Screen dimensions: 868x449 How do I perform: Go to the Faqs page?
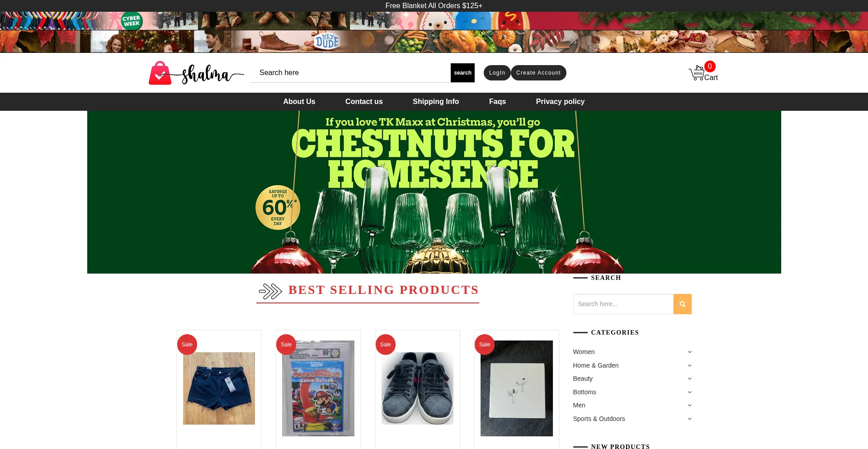[497, 102]
